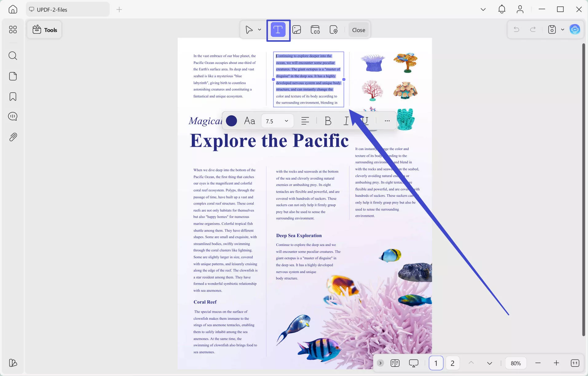Switch to the UPDF-2-files tab
The height and width of the screenshot is (376, 588).
pyautogui.click(x=68, y=9)
